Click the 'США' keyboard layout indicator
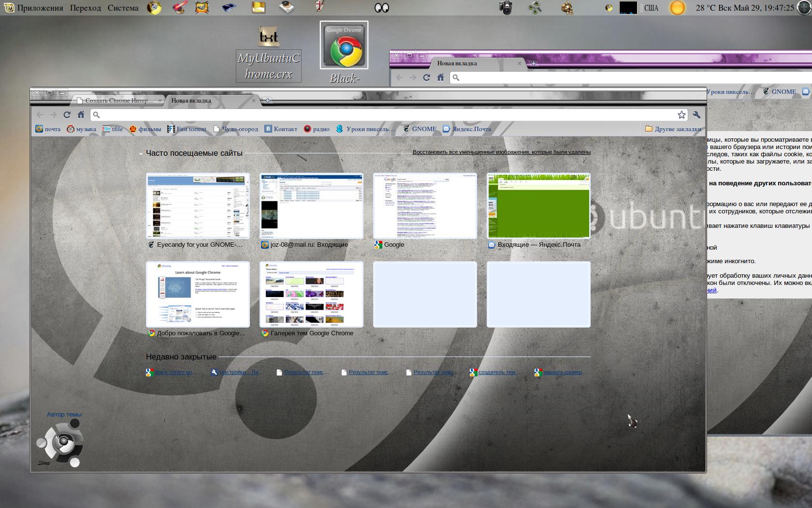812x508 pixels. pyautogui.click(x=651, y=8)
